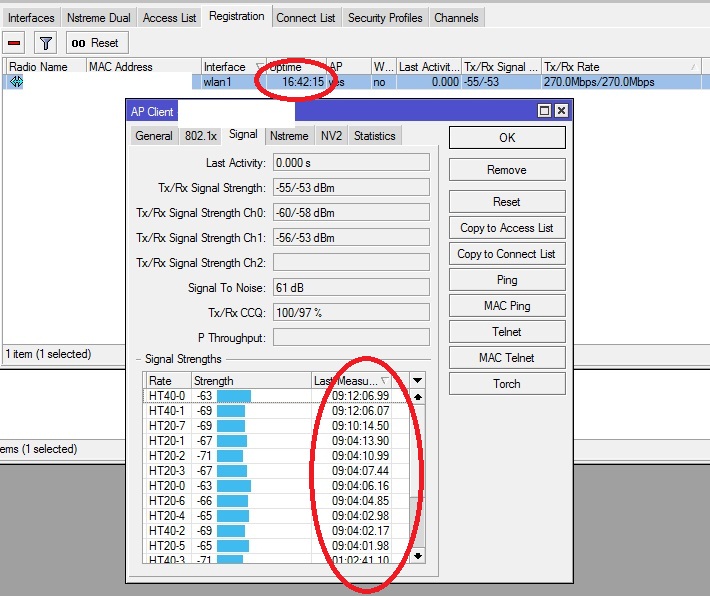Sort signal list by Rate column
Screen dimensions: 710x596
[167, 380]
